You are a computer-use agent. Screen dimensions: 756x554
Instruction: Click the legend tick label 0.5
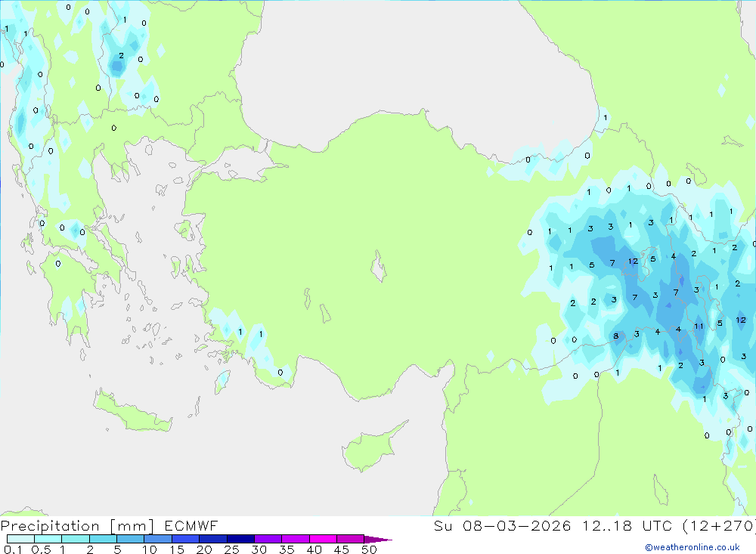pyautogui.click(x=41, y=549)
